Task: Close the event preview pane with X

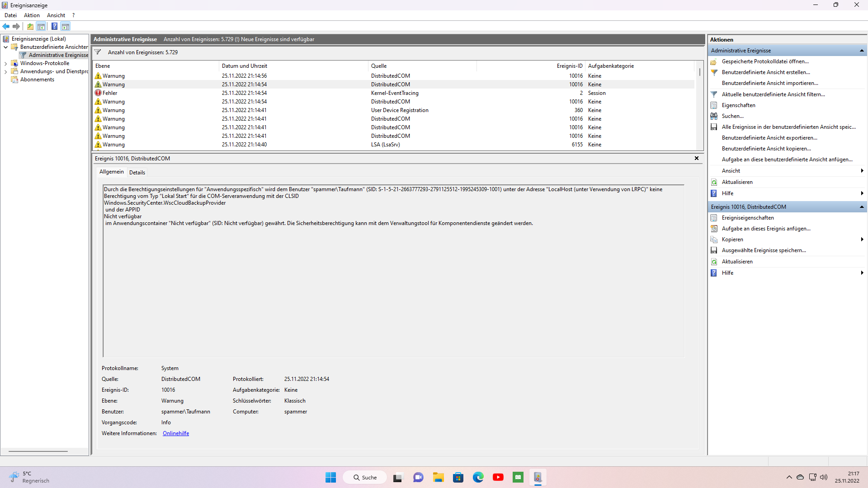Action: tap(696, 158)
